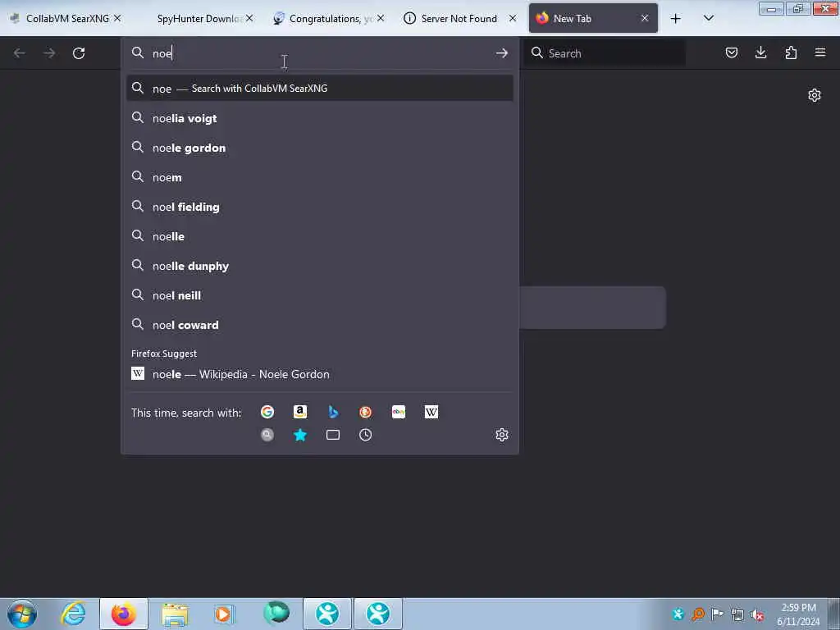
Task: Close the Congratulations tab
Action: tap(381, 18)
